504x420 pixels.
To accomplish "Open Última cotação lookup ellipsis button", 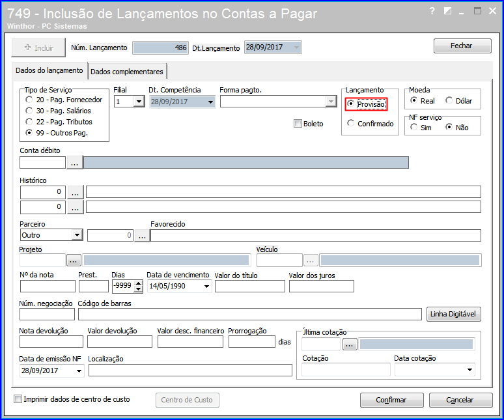I will pyautogui.click(x=350, y=344).
